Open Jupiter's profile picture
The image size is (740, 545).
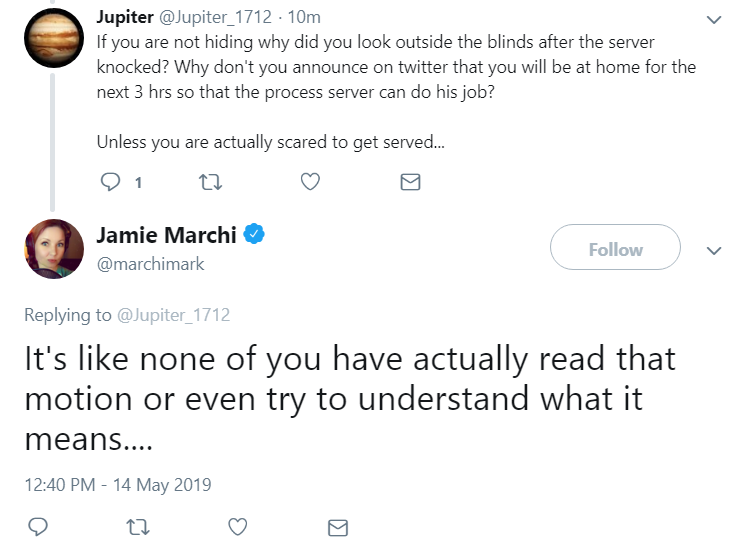click(53, 37)
